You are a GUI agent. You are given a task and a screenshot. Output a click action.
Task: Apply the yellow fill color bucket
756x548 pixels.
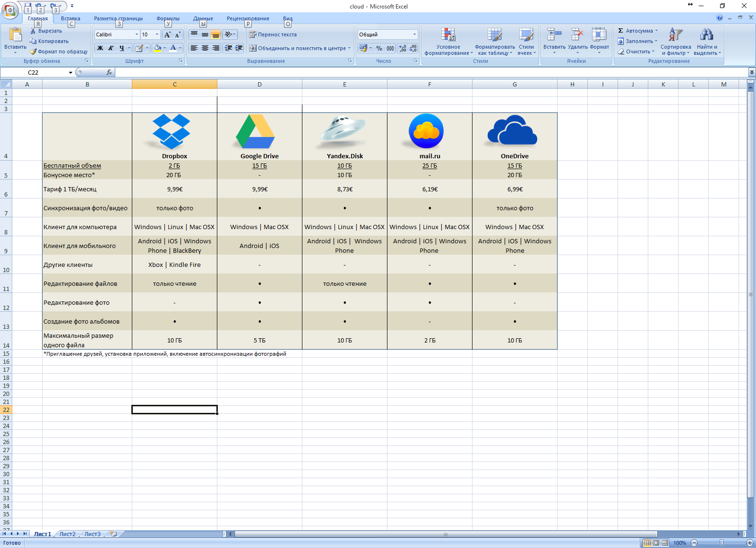(157, 48)
